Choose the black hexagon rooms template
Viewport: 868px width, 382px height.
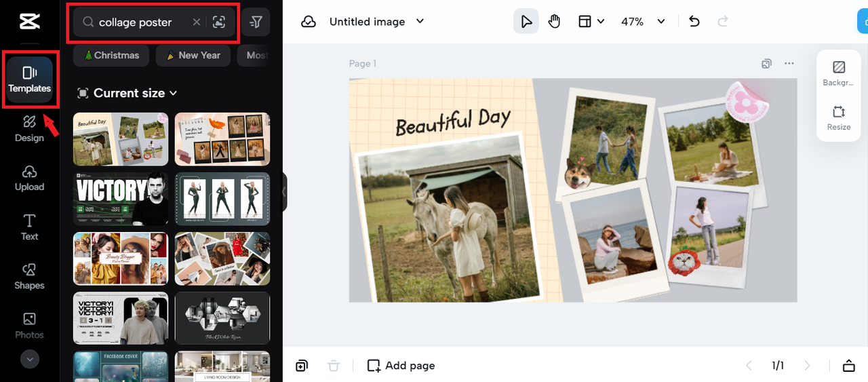[x=222, y=318]
